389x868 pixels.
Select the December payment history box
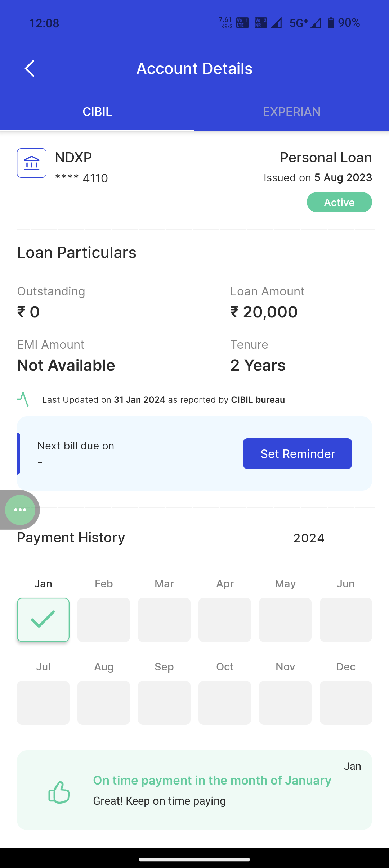coord(346,702)
